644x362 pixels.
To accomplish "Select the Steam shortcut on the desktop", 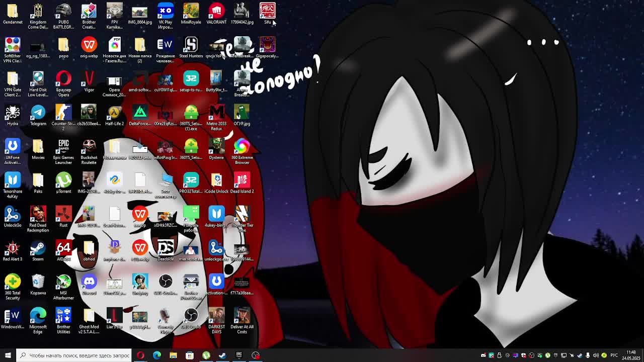I will [x=38, y=251].
